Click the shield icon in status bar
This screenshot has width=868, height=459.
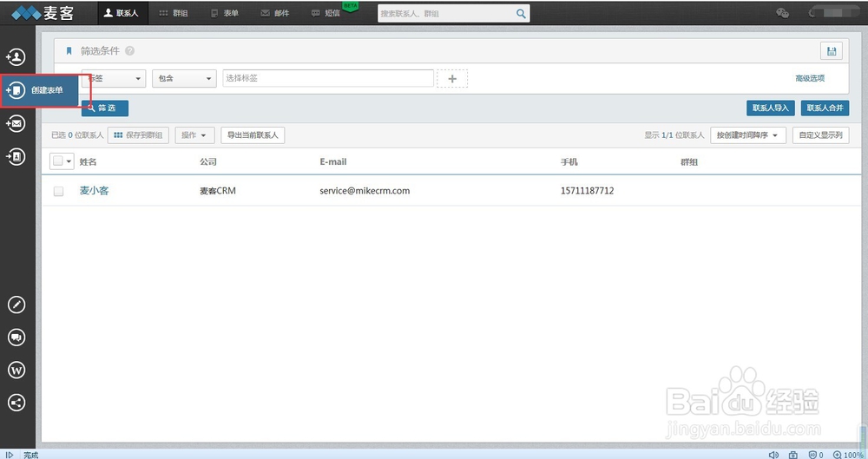[812, 455]
